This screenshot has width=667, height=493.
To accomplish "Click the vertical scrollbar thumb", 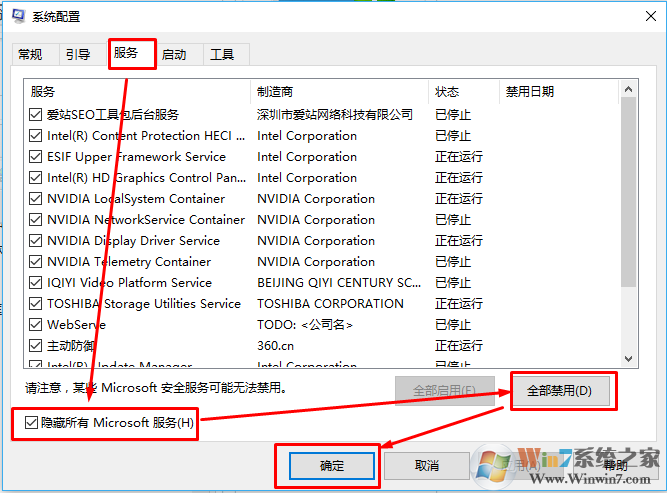I will tap(628, 192).
